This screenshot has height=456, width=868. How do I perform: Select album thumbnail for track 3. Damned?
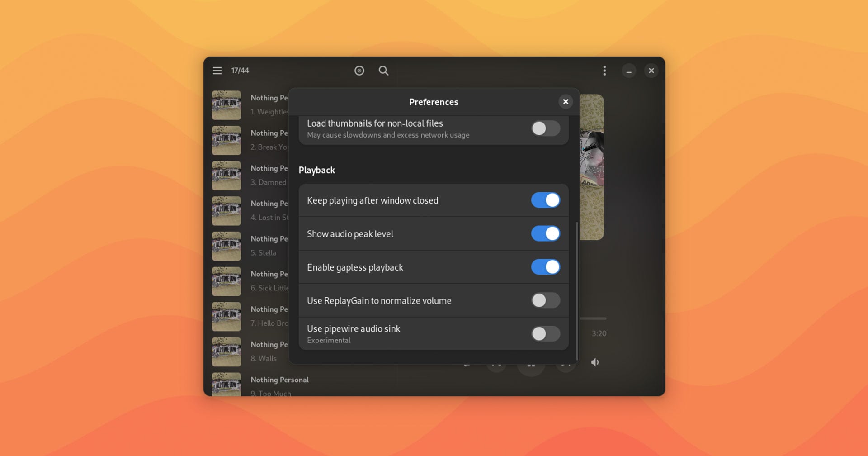click(226, 176)
